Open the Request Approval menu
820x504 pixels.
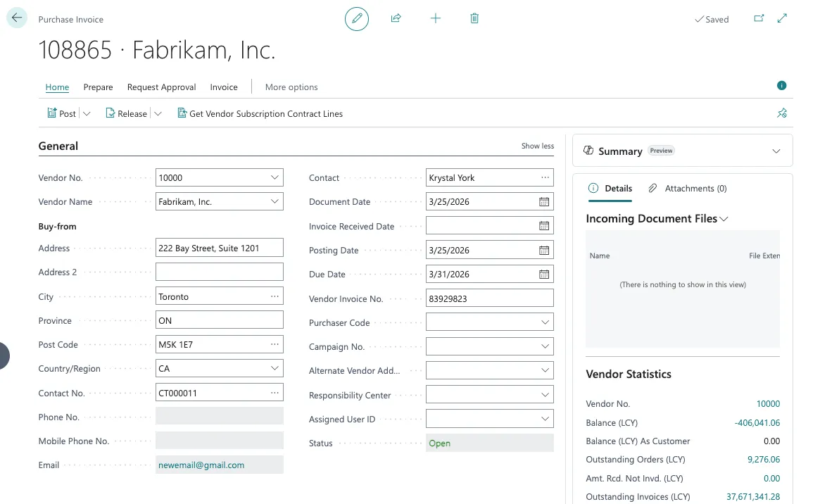point(162,87)
